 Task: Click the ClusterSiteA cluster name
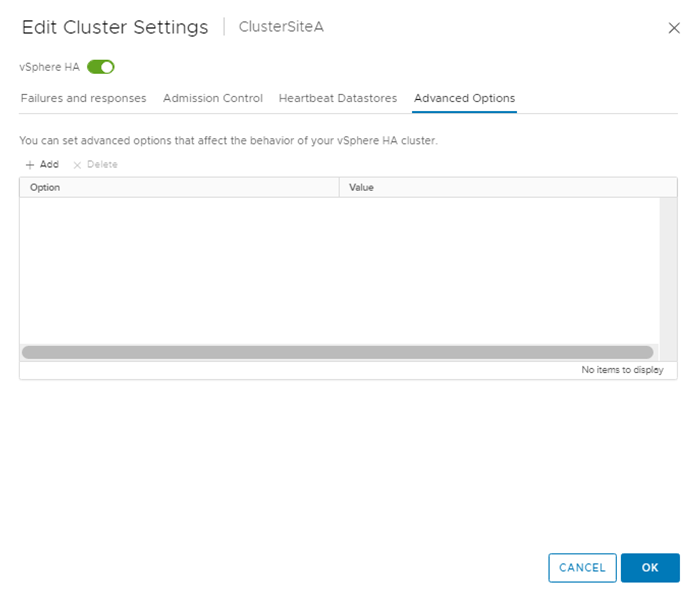[281, 27]
